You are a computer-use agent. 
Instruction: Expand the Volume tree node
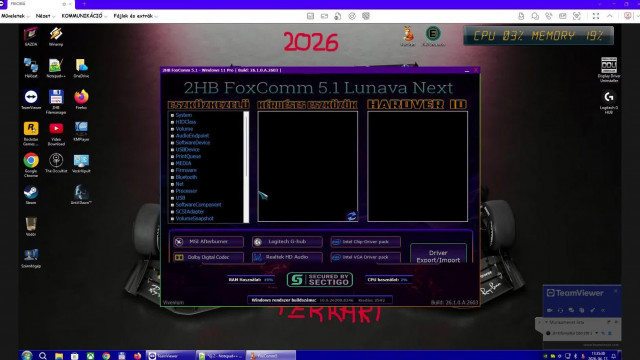[172, 129]
